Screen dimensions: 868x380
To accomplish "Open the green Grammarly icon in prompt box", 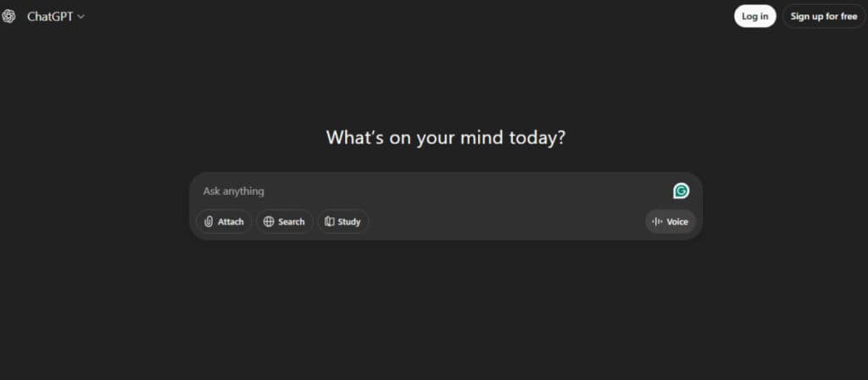I will point(681,191).
